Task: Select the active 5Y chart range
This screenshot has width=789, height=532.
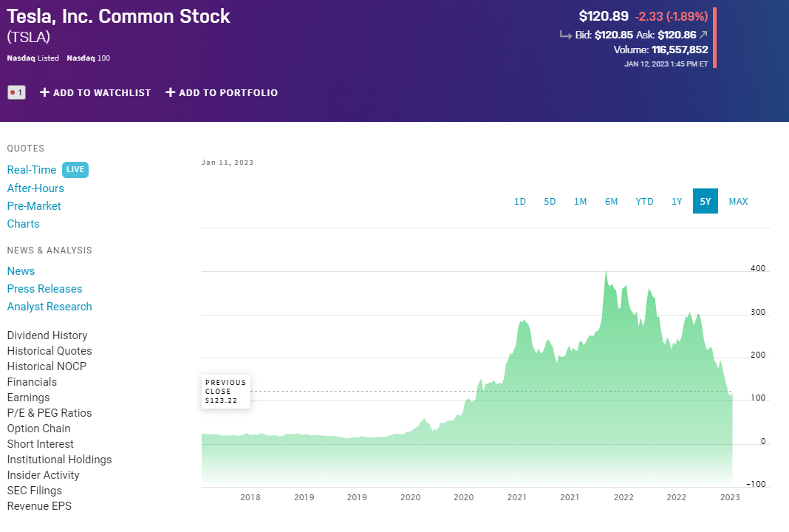Action: (705, 201)
